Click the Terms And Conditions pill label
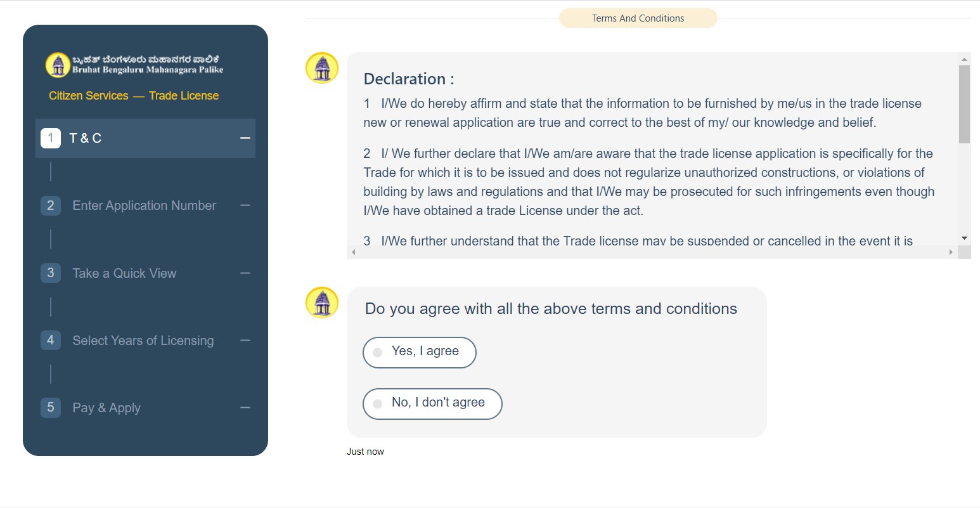Viewport: 980px width, 508px height. [x=638, y=18]
